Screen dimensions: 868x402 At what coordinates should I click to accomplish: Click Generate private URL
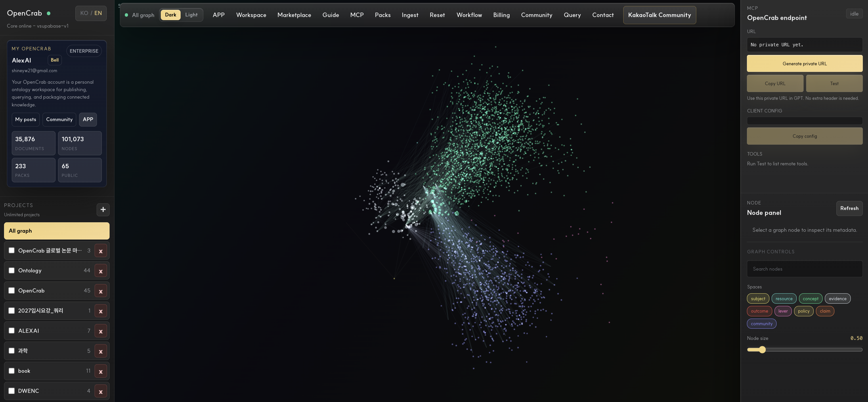(804, 63)
